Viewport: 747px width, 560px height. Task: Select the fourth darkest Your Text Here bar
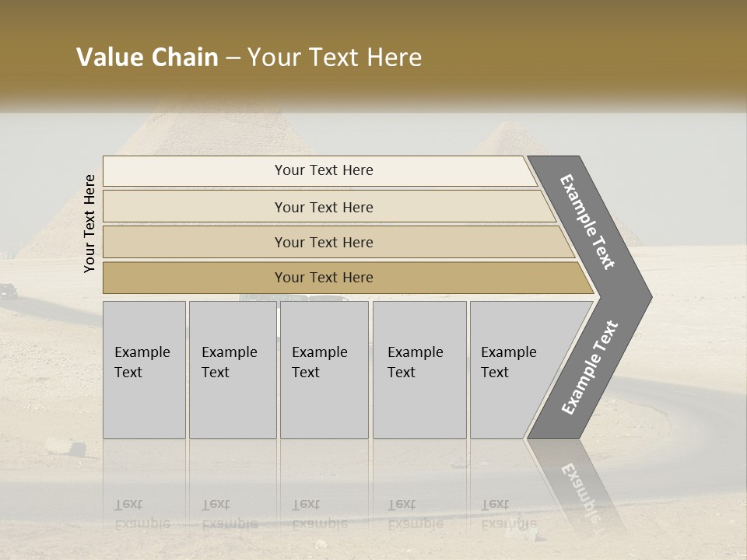[323, 278]
